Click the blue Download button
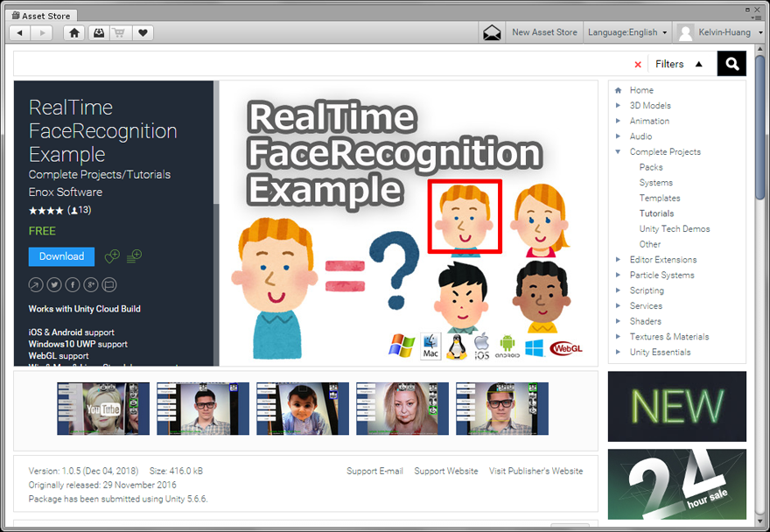The height and width of the screenshot is (532, 770). coord(61,256)
